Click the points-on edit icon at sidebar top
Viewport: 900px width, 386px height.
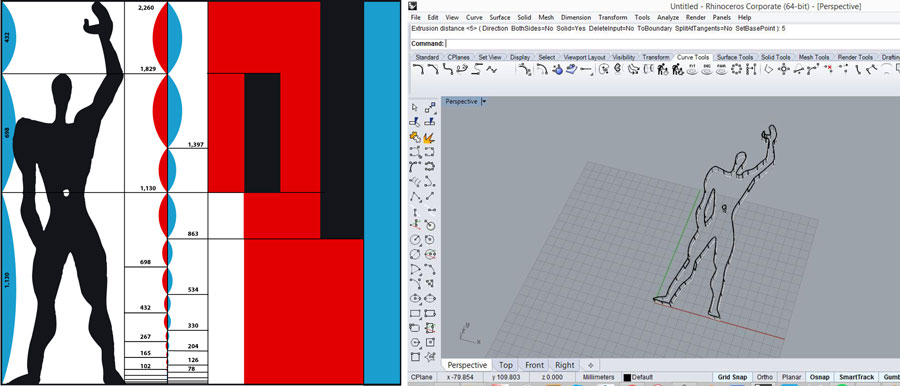[x=429, y=107]
